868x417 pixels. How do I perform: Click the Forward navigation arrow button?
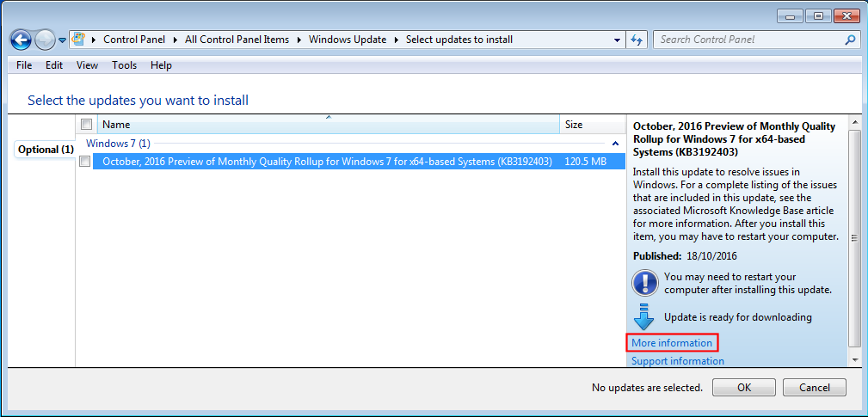45,40
